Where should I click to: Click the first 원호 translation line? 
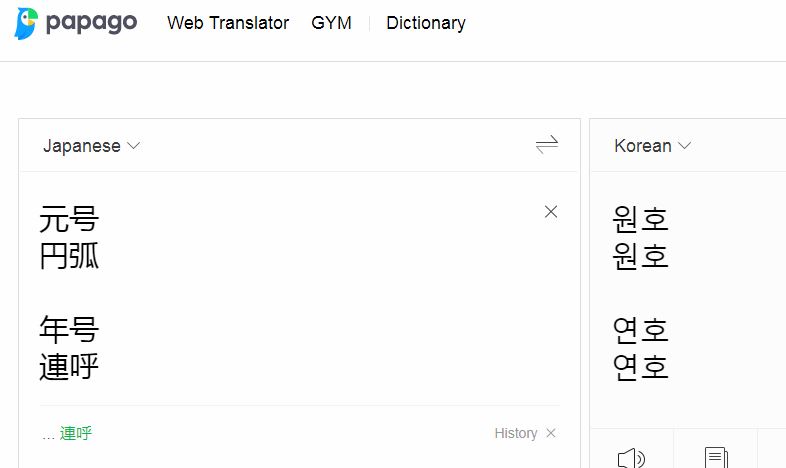click(x=640, y=218)
